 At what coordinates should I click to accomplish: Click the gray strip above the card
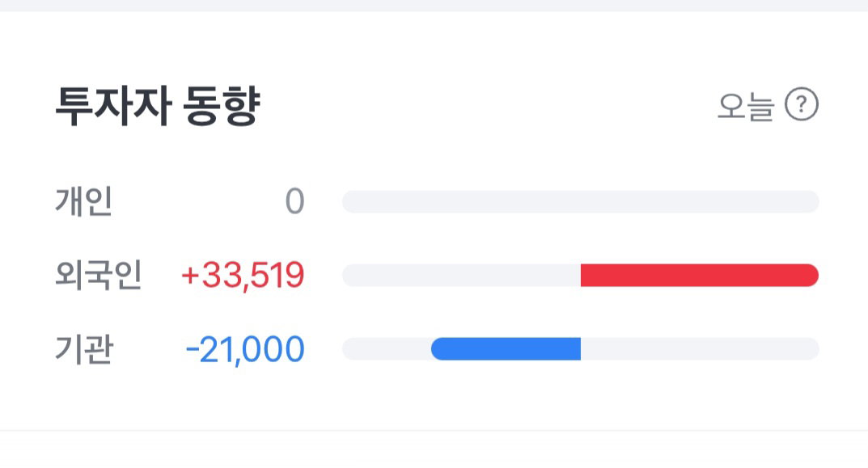click(434, 6)
